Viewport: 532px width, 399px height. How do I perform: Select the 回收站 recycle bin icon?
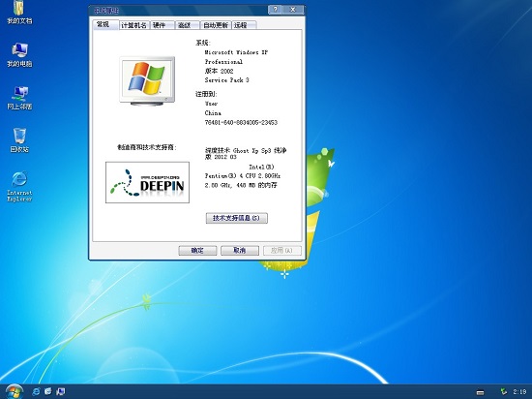[x=19, y=140]
